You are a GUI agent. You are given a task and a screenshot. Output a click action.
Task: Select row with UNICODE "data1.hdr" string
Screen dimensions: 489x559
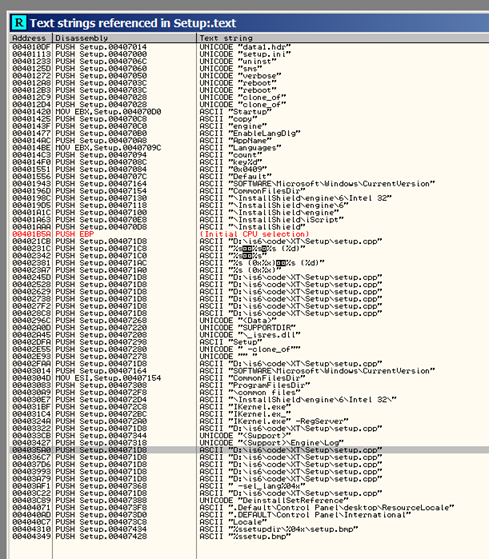coord(249,47)
